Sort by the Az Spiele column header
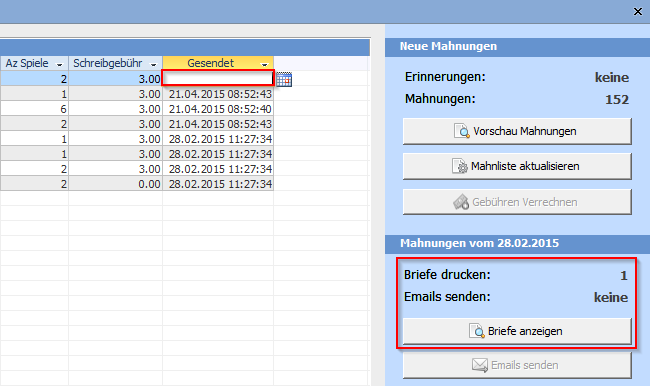The height and width of the screenshot is (386, 650). point(27,63)
